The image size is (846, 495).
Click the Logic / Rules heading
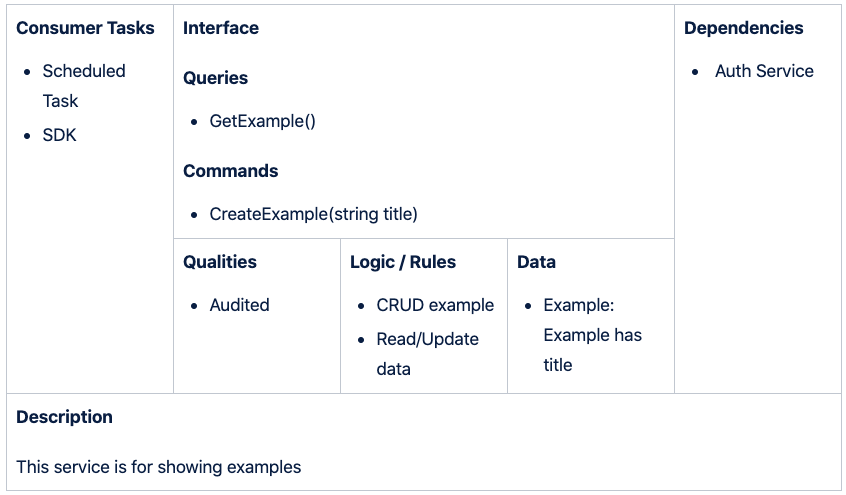click(402, 262)
